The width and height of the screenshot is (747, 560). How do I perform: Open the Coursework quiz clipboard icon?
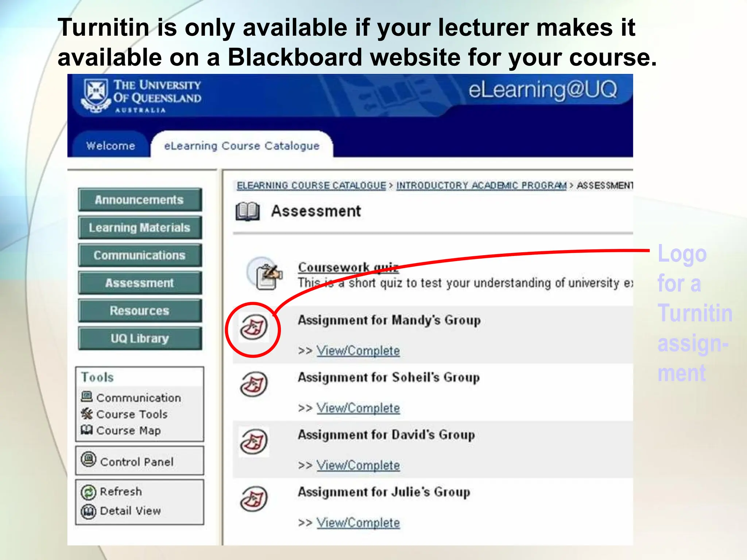[x=265, y=273]
